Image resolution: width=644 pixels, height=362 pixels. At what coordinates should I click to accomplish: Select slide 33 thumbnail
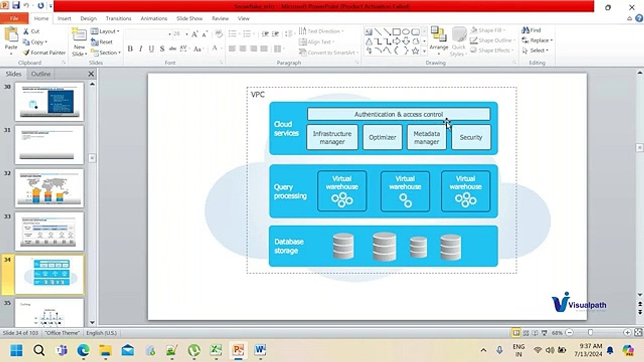click(x=49, y=231)
